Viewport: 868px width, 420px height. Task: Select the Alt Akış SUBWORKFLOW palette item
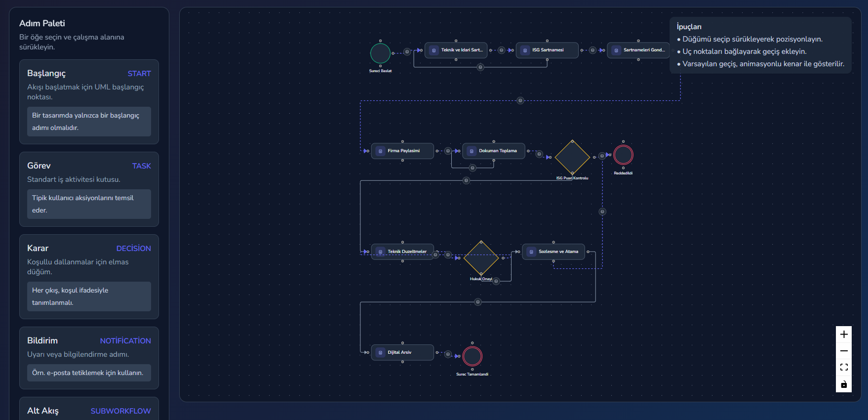[89, 409]
